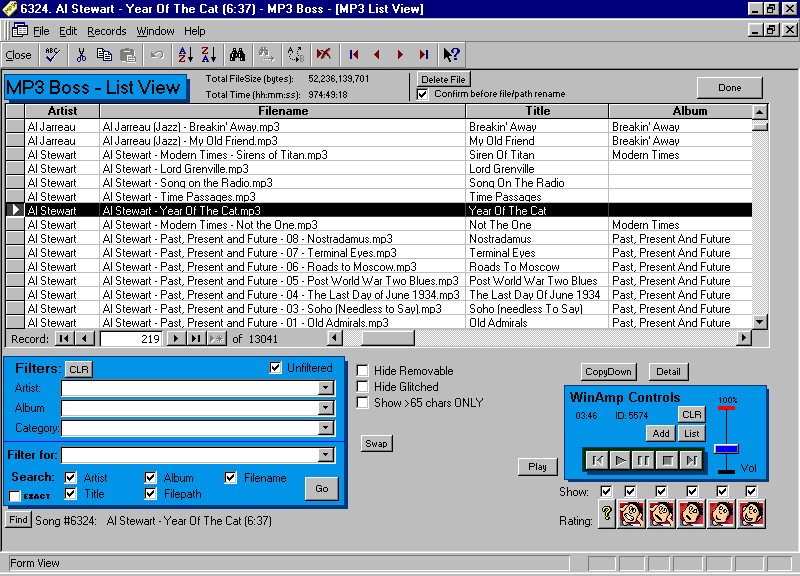Click the help pointer icon
Viewport: 800px width, 576px height.
[451, 55]
